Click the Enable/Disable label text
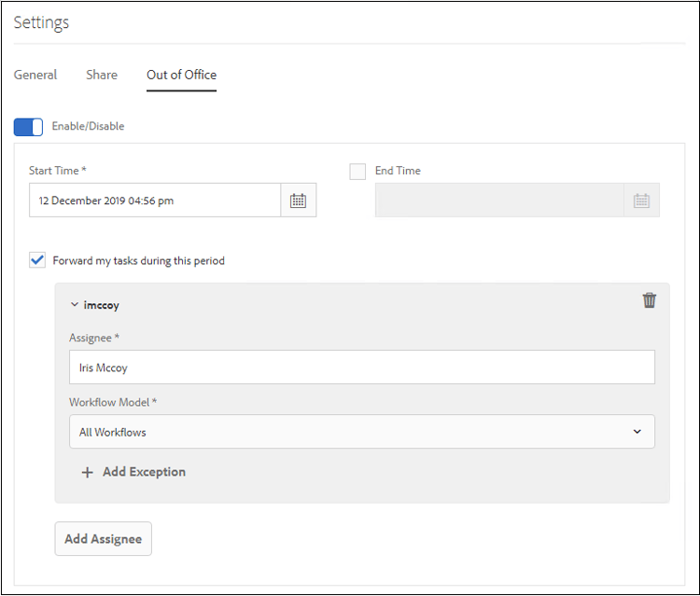Image resolution: width=700 pixels, height=596 pixels. pyautogui.click(x=88, y=127)
